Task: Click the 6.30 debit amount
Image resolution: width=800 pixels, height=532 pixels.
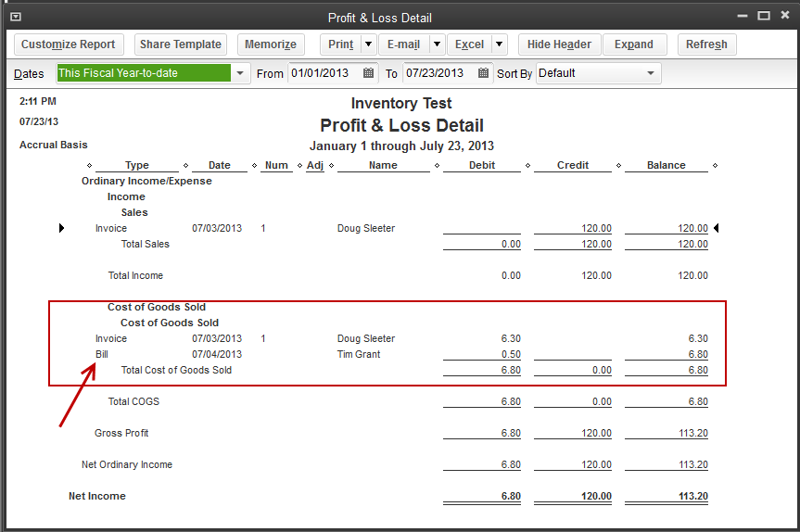Action: coord(511,338)
